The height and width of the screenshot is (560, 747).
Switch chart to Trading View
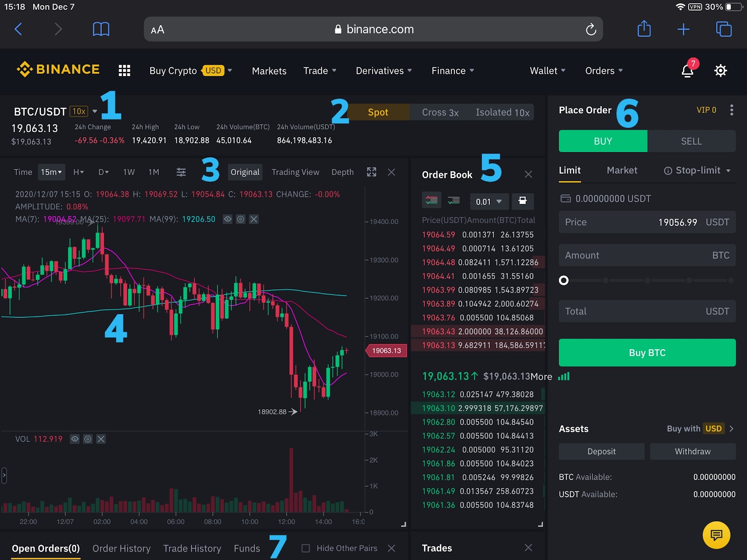click(x=296, y=172)
